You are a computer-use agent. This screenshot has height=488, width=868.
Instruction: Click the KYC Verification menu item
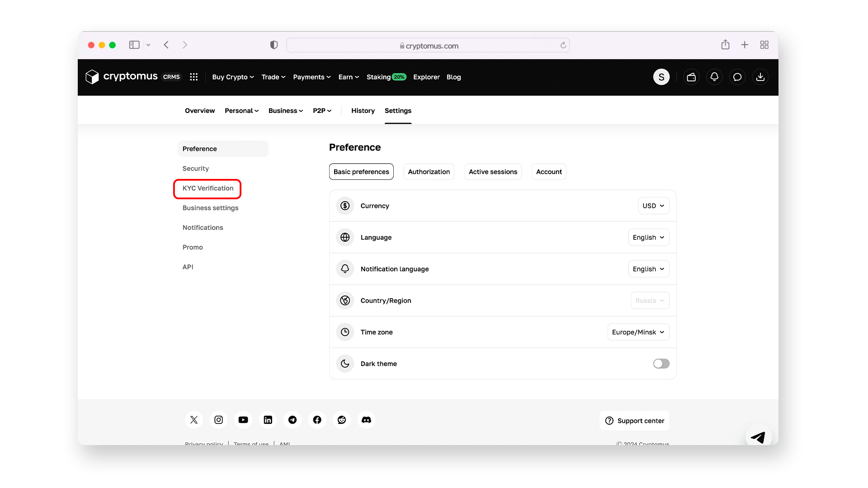(208, 188)
